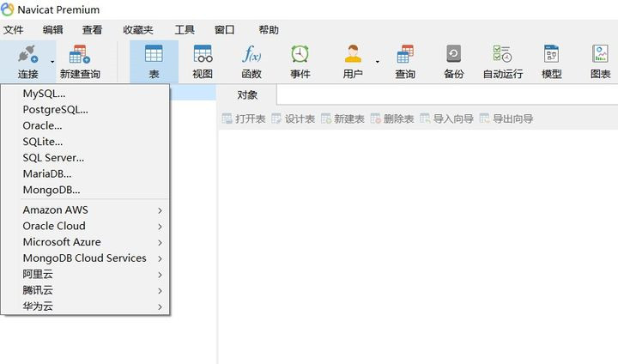This screenshot has height=364, width=618.
Task: Expand the Amazon AWS submenu
Action: pyautogui.click(x=85, y=209)
